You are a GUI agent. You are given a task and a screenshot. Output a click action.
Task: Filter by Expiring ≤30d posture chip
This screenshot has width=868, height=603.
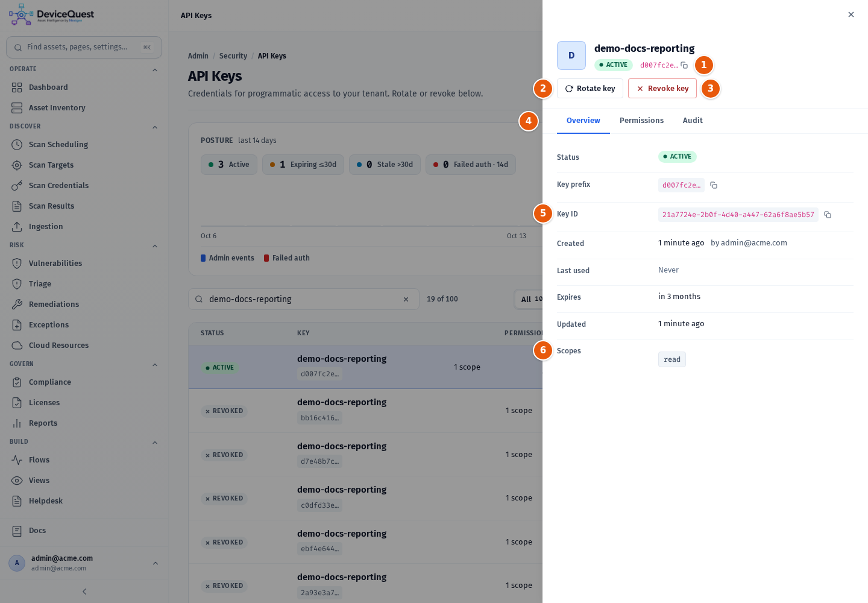tap(303, 165)
